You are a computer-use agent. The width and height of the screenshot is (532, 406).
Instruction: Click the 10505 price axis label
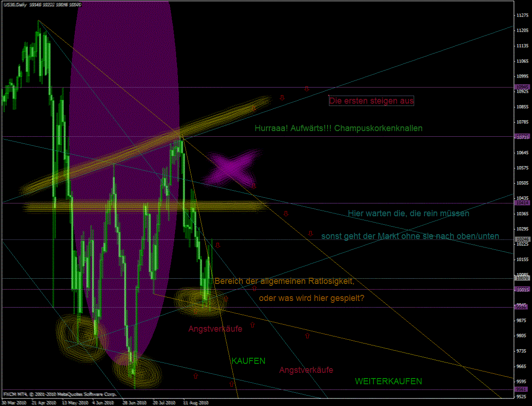(523, 183)
